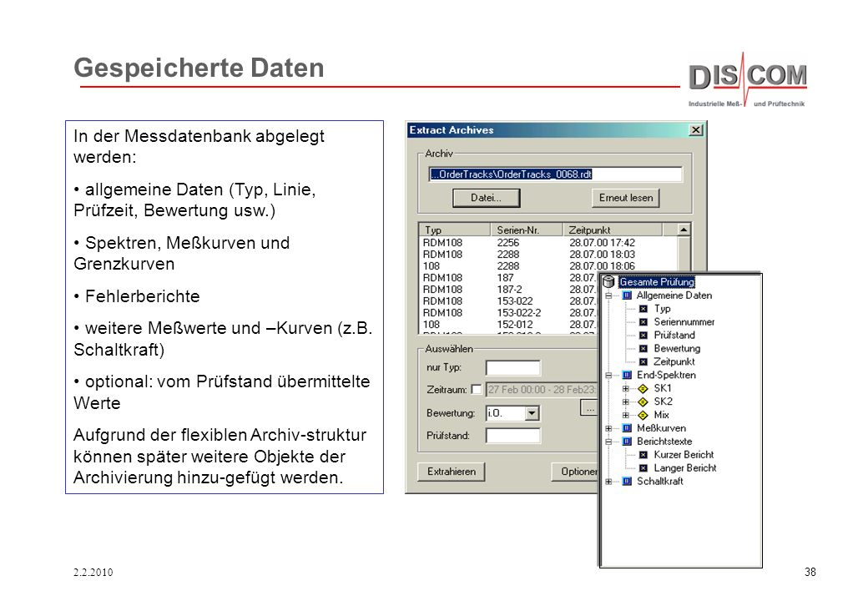Expand the Schaltkraft tree node
Screen dimensions: 868x601
click(x=609, y=482)
